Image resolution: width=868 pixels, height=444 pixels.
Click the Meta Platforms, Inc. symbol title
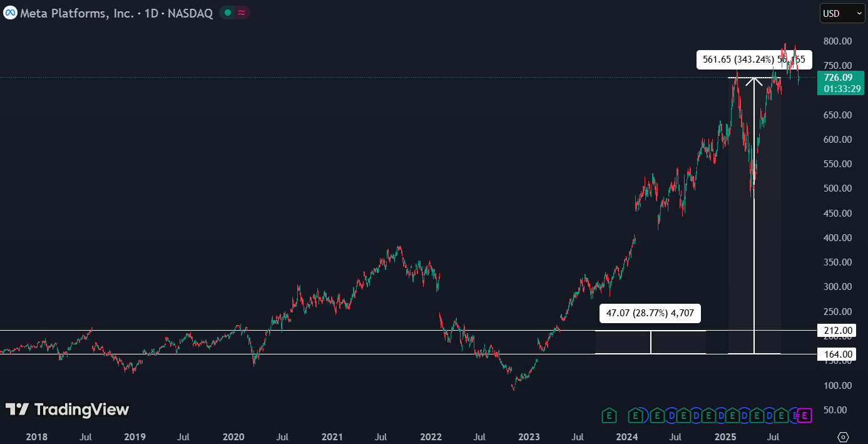tap(77, 13)
